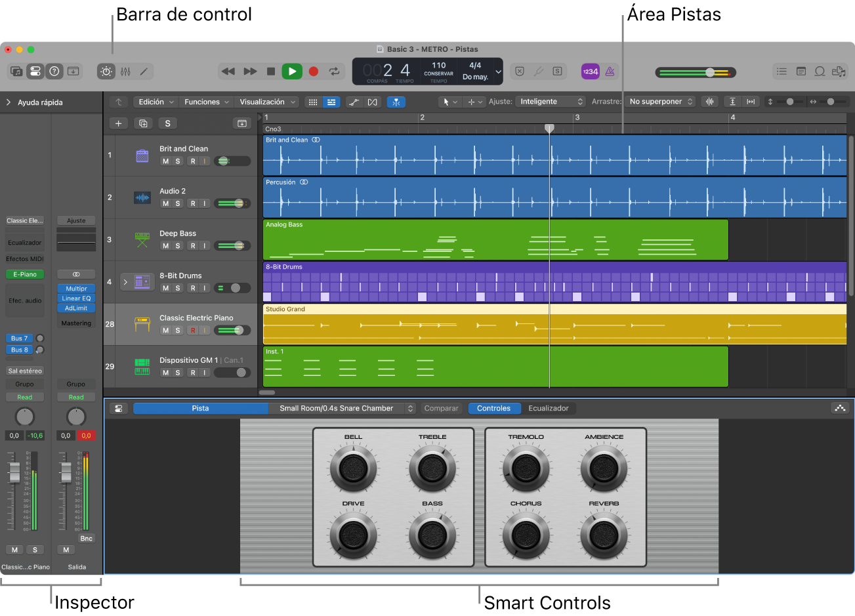This screenshot has height=616, width=855.
Task: Click the Comparar button
Action: pyautogui.click(x=441, y=408)
